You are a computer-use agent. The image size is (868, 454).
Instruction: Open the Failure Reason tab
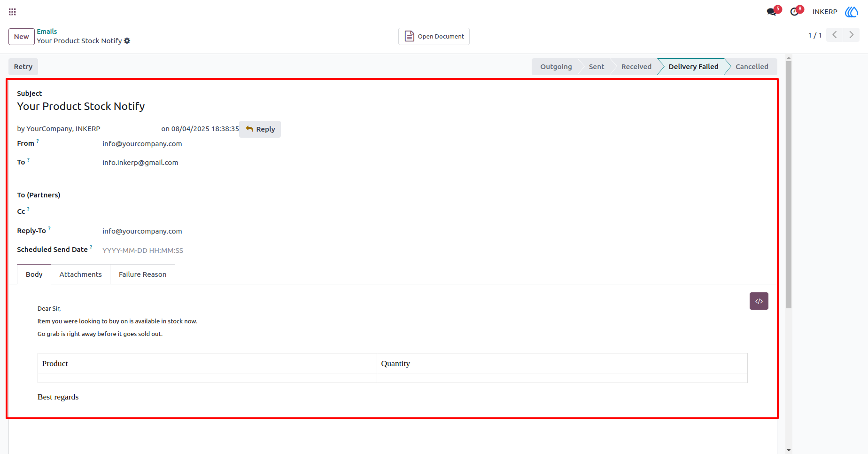pyautogui.click(x=143, y=274)
